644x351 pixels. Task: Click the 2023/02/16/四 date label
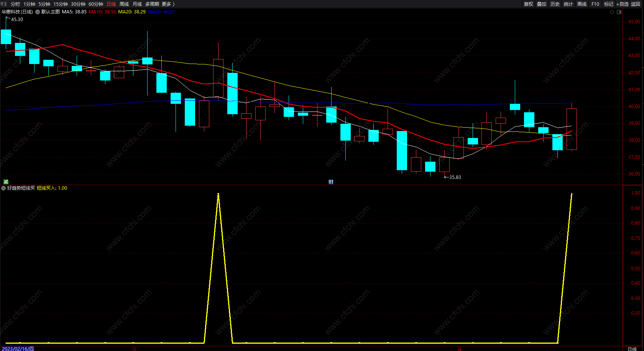click(x=18, y=349)
